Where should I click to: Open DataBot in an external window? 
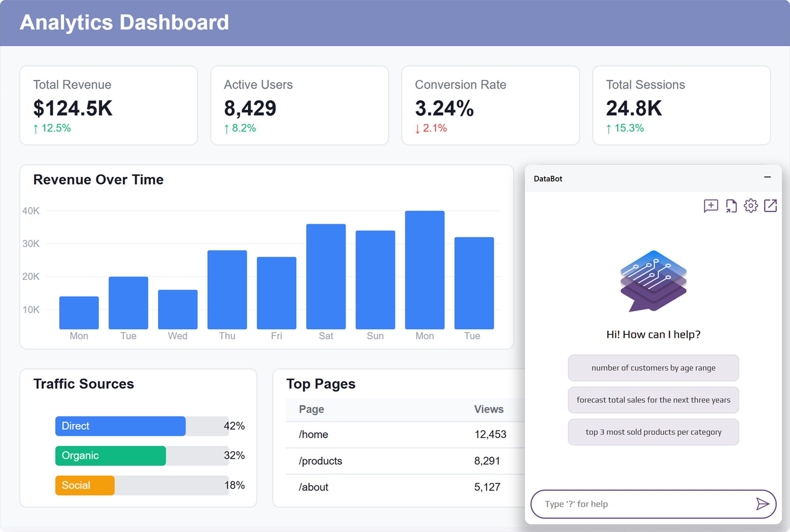[771, 206]
